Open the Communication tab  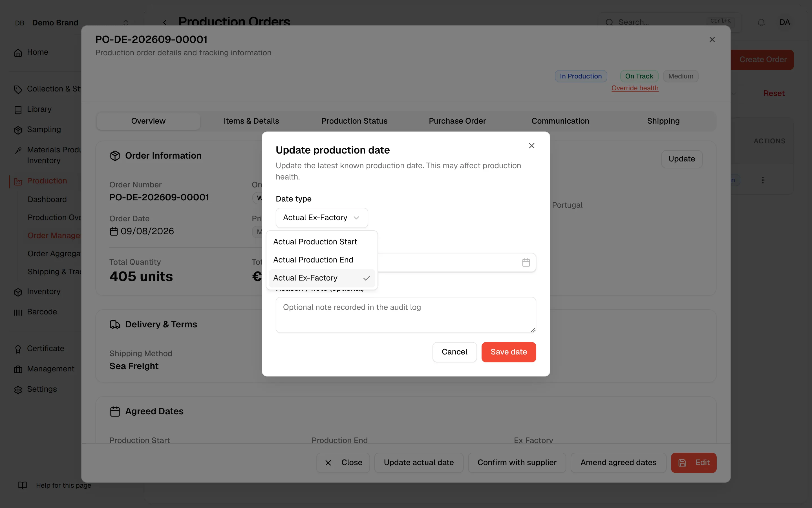(x=560, y=121)
